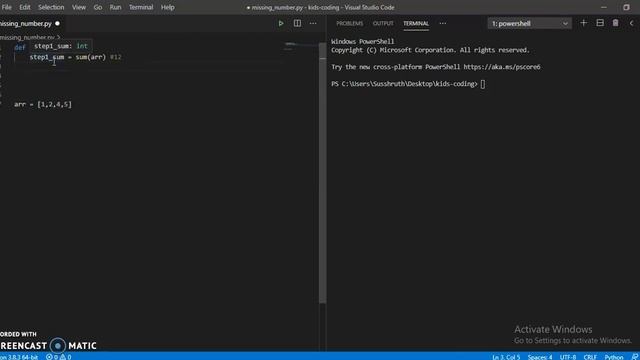Open the Go menu

98,7
